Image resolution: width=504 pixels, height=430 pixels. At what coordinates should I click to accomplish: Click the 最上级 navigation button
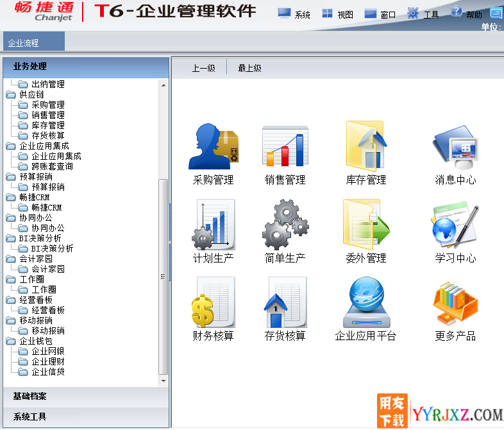(x=249, y=68)
